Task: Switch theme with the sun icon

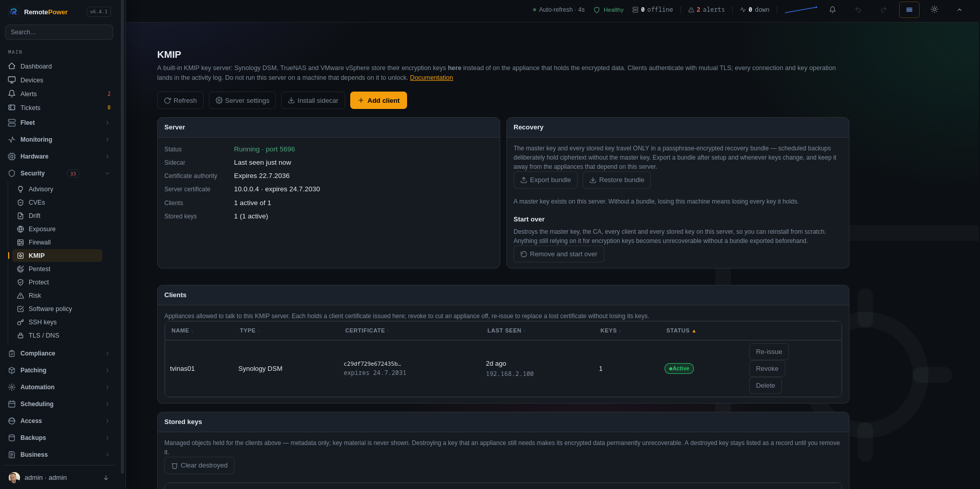Action: (x=934, y=10)
